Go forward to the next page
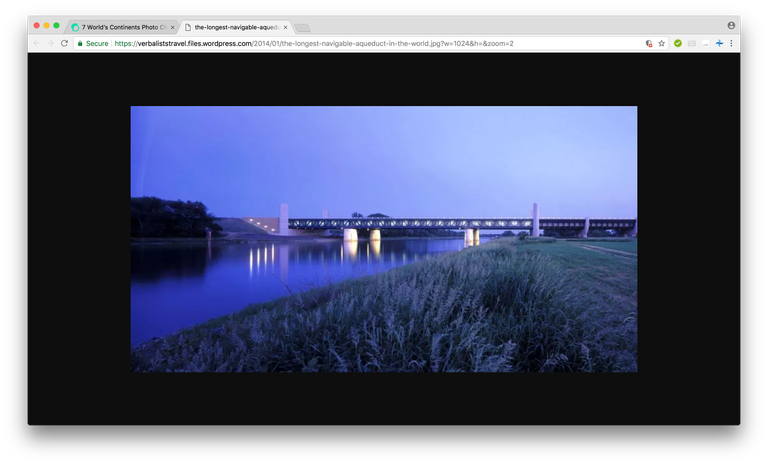 (x=50, y=43)
